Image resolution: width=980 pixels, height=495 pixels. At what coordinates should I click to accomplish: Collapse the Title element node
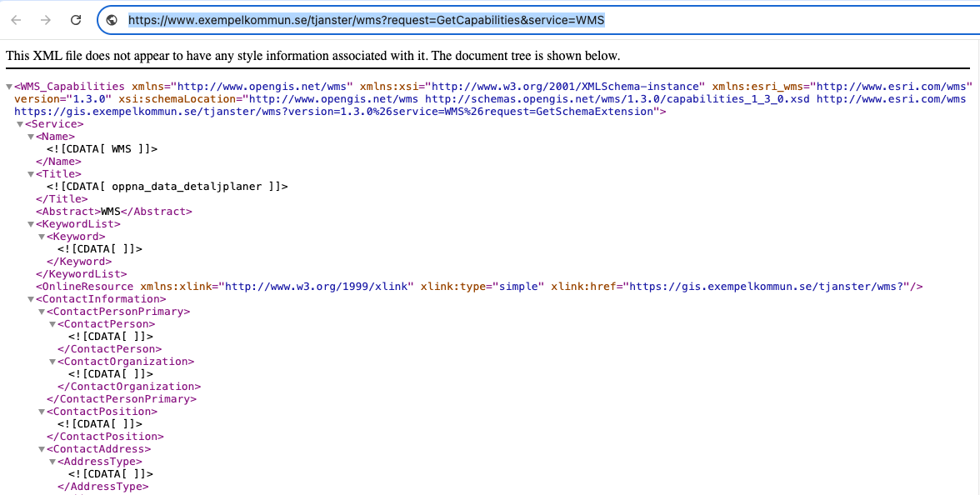(31, 174)
